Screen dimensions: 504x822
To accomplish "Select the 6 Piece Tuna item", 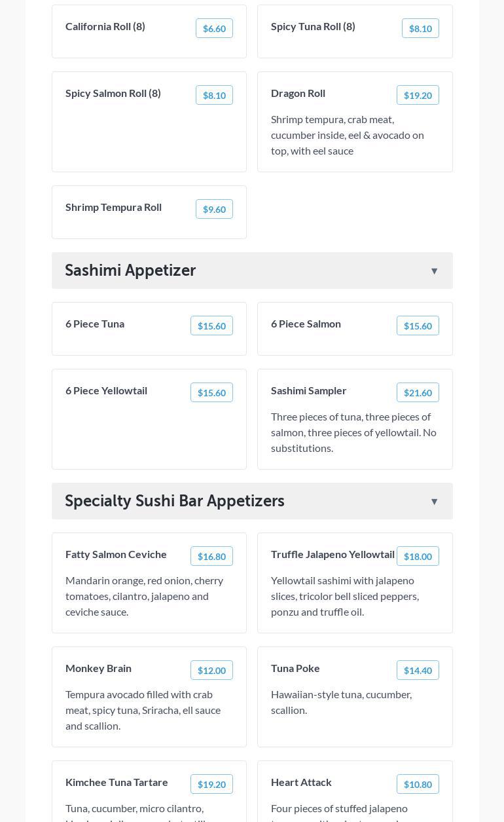I will point(95,324).
